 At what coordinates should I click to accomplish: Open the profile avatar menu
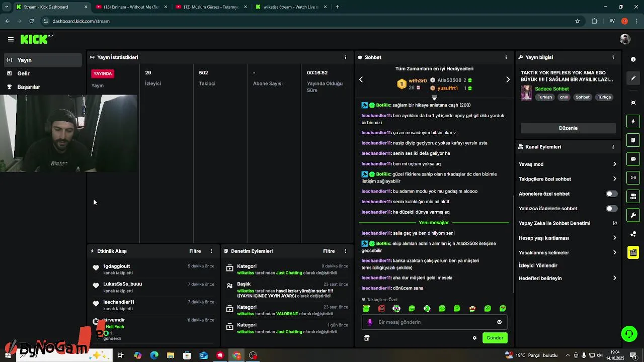click(x=625, y=39)
